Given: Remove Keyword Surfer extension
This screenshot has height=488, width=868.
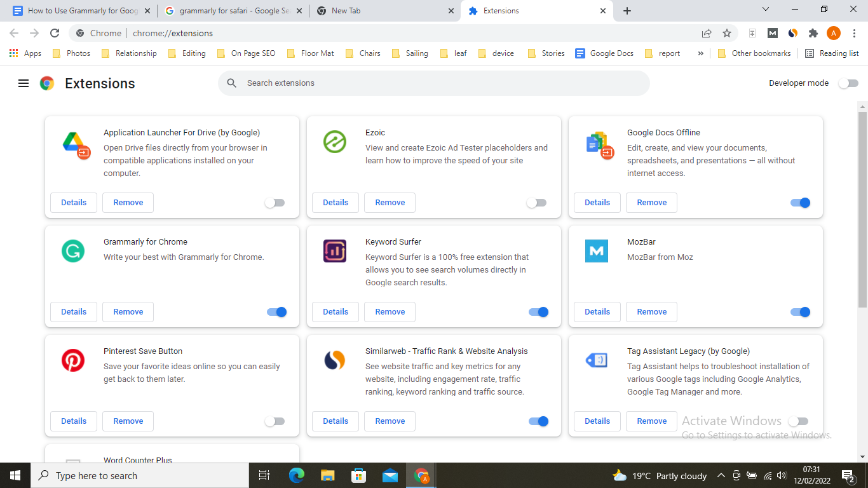Looking at the screenshot, I should pos(390,312).
